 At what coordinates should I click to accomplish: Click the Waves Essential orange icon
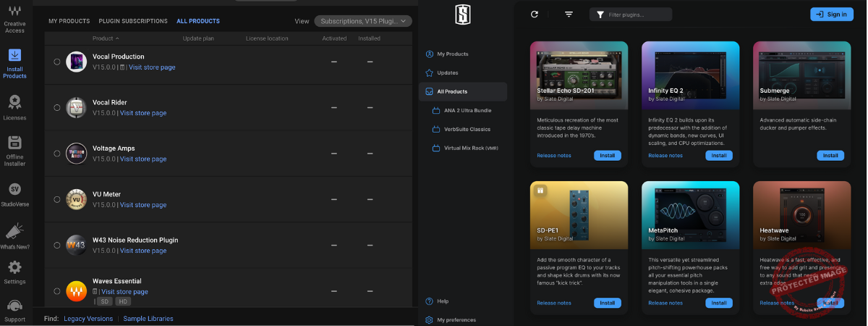click(x=76, y=291)
